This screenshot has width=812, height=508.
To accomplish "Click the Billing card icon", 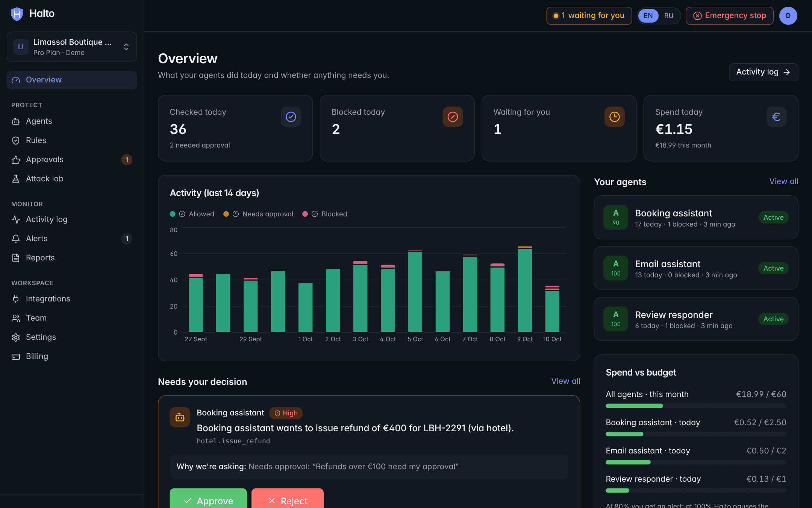I will (x=16, y=356).
